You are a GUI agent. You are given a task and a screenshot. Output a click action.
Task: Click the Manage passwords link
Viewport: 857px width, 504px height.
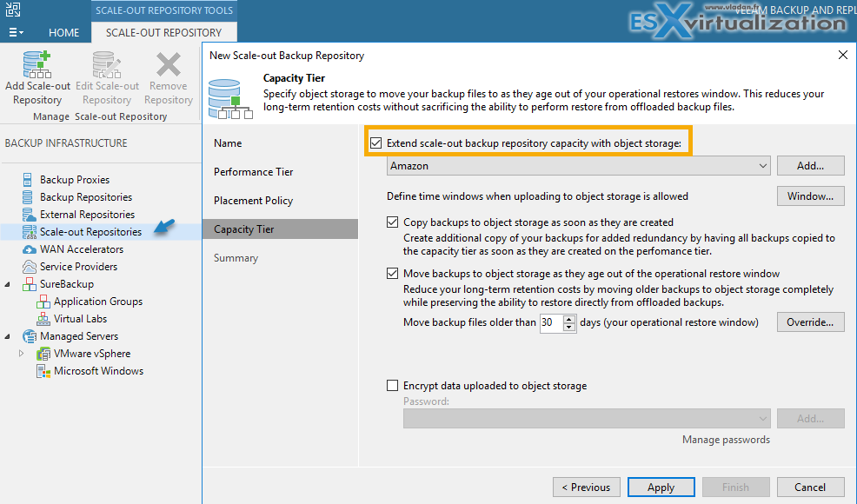coord(726,440)
